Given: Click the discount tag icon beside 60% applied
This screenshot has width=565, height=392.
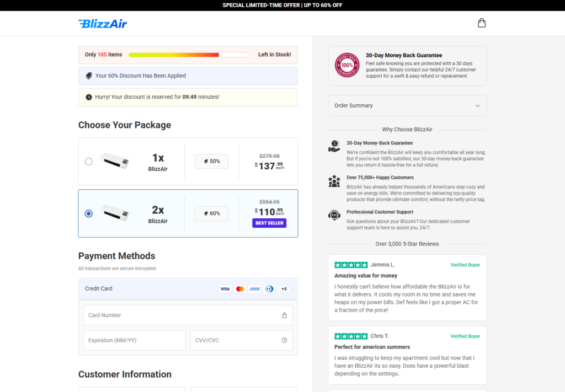Looking at the screenshot, I should point(89,76).
